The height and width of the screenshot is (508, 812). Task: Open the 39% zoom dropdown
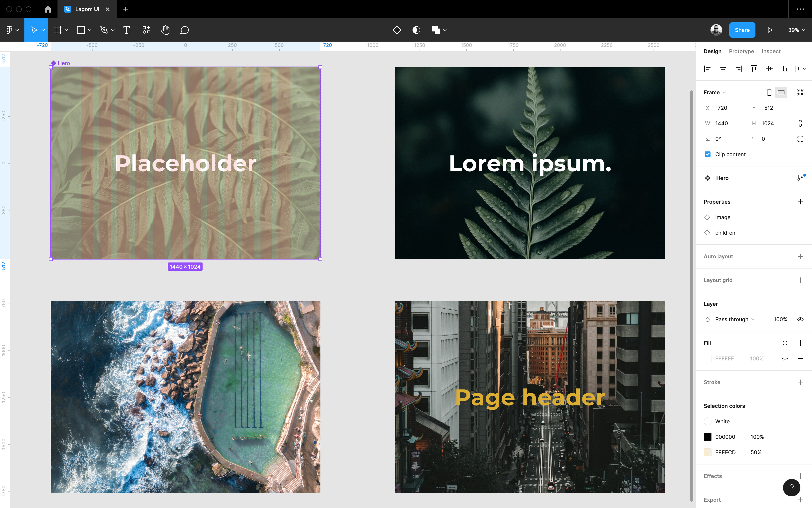pos(797,30)
